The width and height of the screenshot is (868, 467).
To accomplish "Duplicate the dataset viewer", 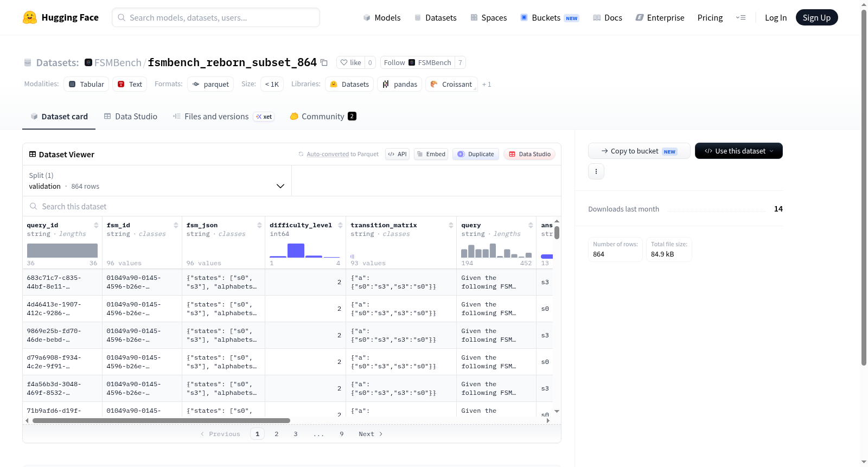I will point(476,154).
